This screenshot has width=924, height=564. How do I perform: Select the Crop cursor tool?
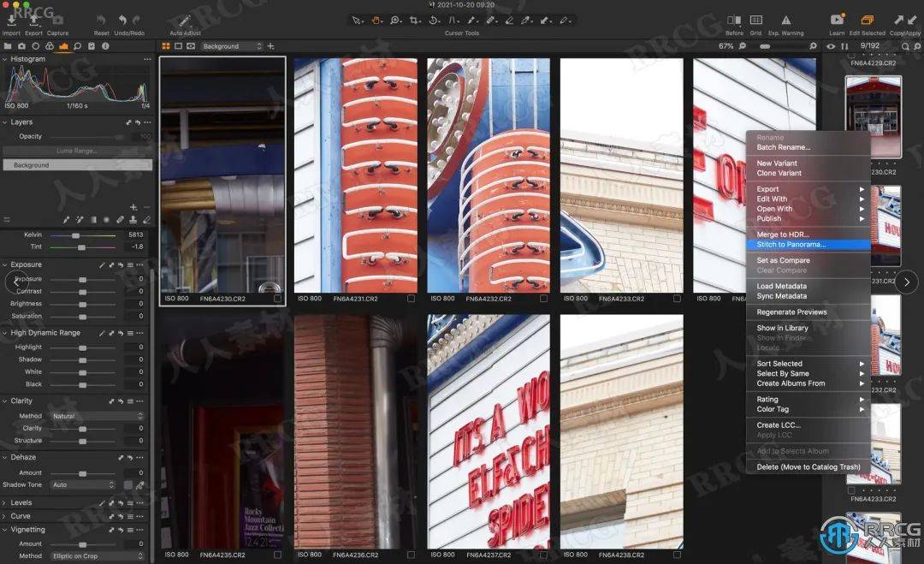coord(414,20)
